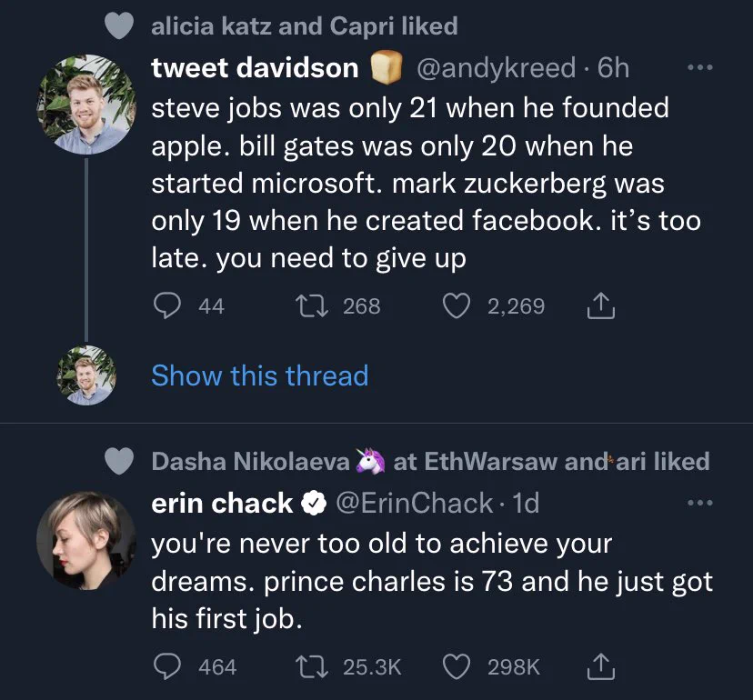This screenshot has width=753, height=700.
Task: Retweet tweet davidson's steve jobs tweet
Action: click(x=312, y=305)
